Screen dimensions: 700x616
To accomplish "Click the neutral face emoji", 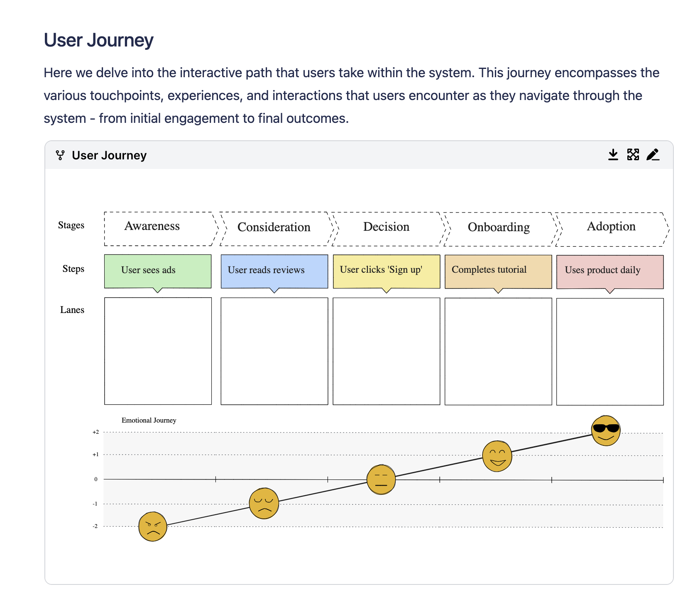I will (x=381, y=479).
